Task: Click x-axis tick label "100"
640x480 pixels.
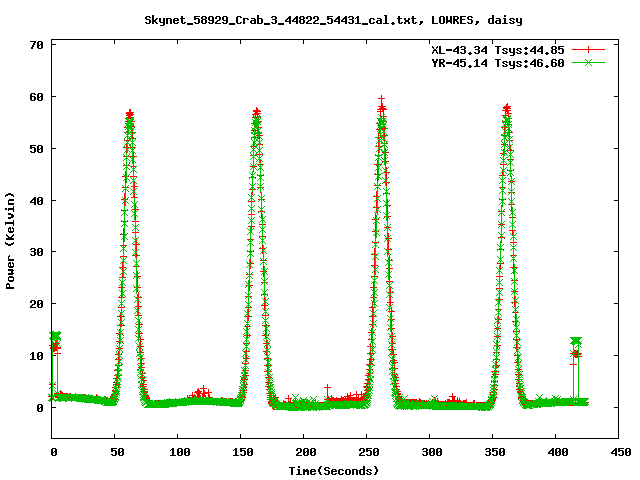Action: [180, 452]
